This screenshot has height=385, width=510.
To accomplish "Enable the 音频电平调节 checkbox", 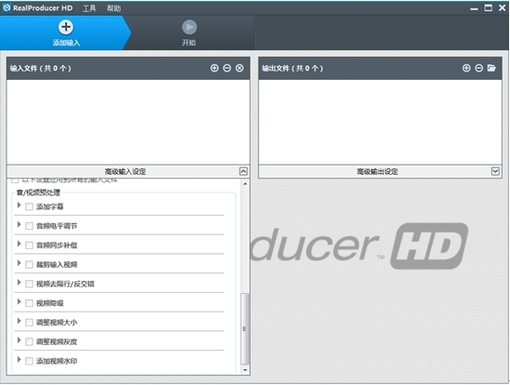I will (x=29, y=226).
